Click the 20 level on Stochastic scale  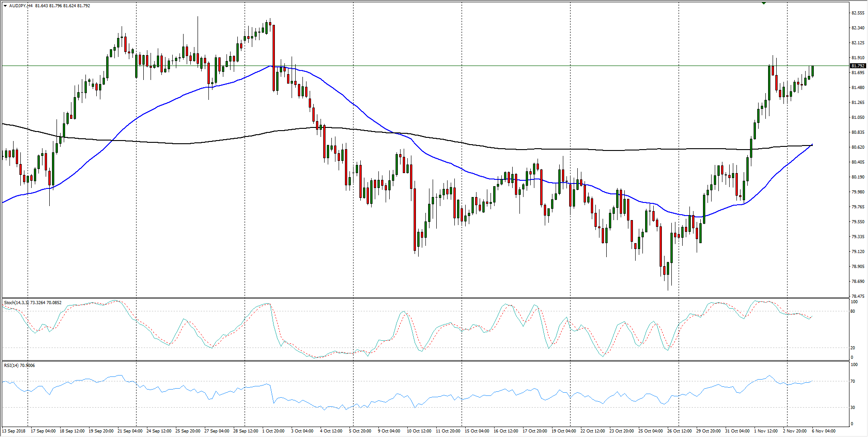click(x=853, y=348)
